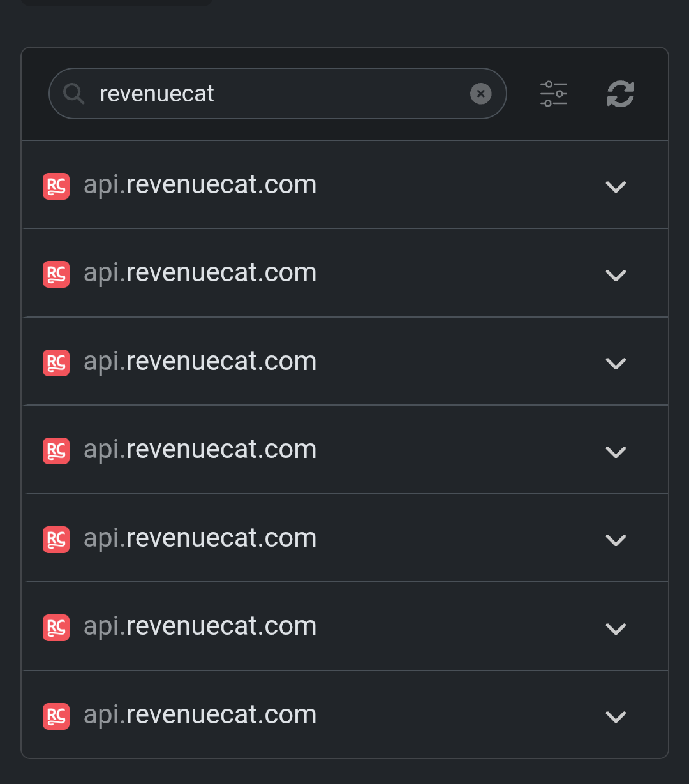Screen dimensions: 689x784
Task: Click the RC logo in the last row
Action: 56,716
